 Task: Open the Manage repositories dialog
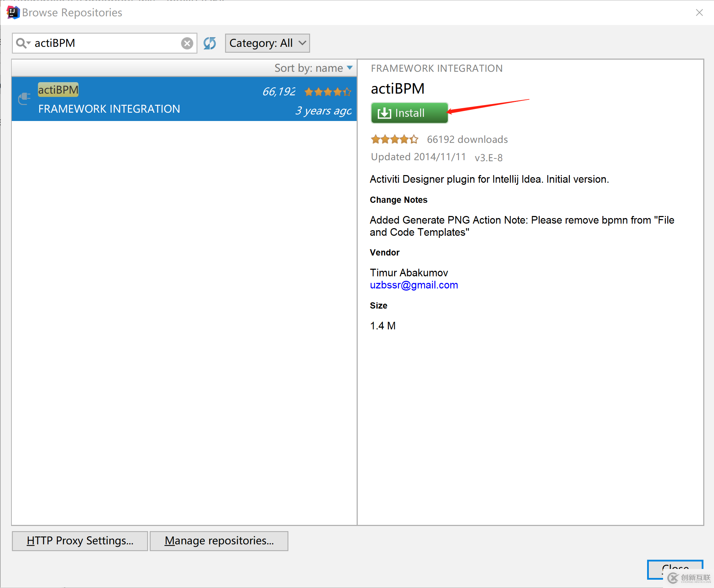pos(219,540)
